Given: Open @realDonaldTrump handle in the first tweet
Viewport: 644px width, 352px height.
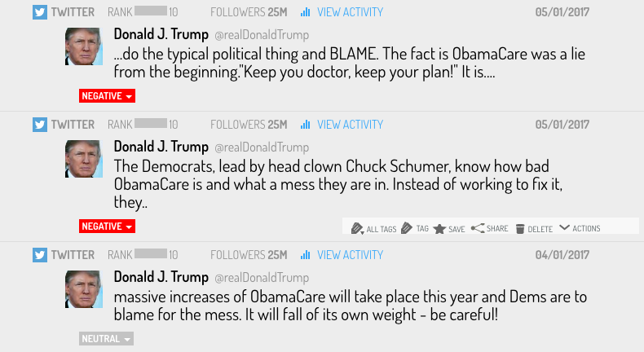Looking at the screenshot, I should [262, 35].
